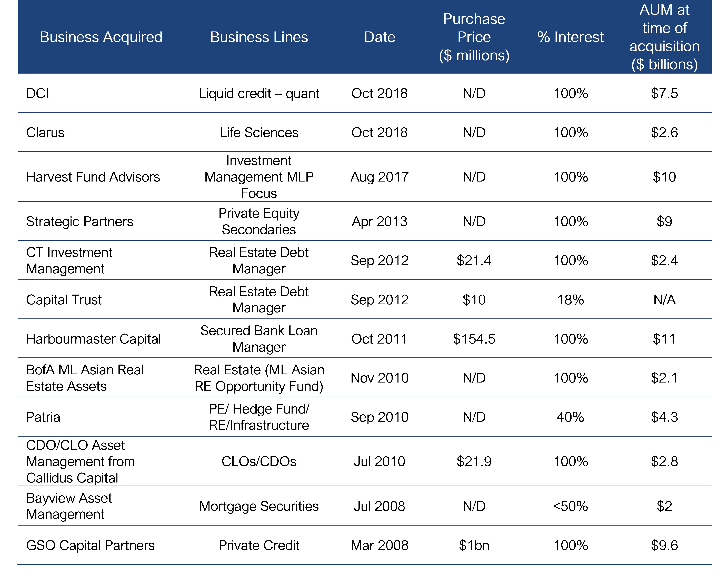This screenshot has height=583, width=728.
Task: Select the Private Equity Secondaries cell
Action: coord(259,222)
